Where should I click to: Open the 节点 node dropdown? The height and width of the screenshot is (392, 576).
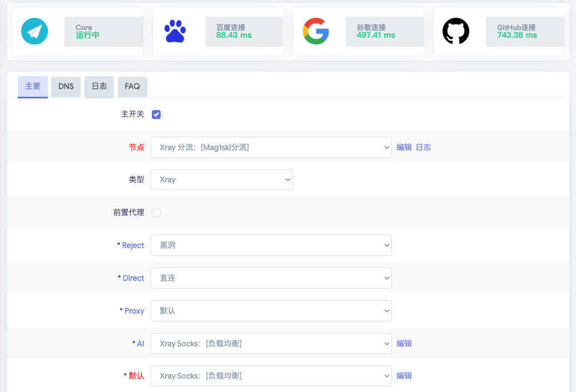[x=271, y=147]
